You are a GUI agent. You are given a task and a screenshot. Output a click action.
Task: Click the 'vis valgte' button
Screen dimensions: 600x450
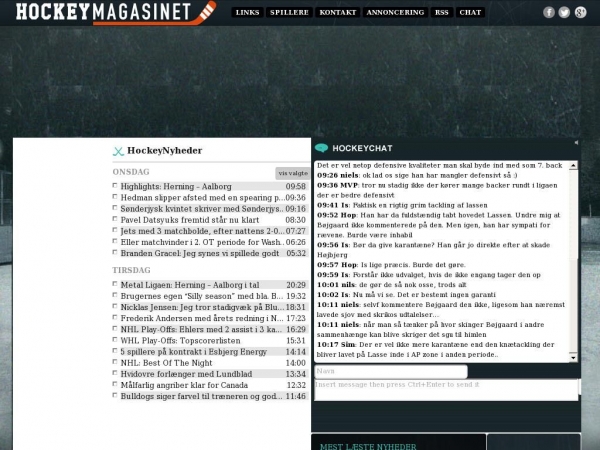[x=293, y=173]
